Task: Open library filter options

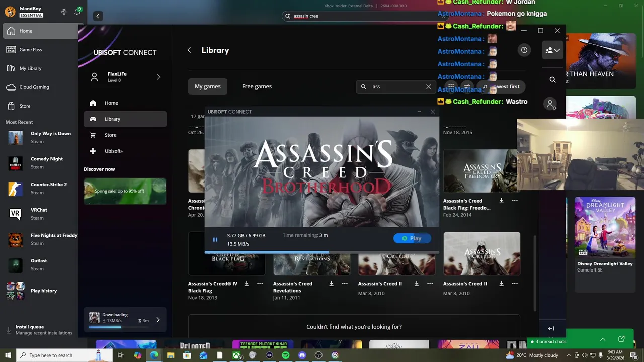Action: click(x=467, y=86)
